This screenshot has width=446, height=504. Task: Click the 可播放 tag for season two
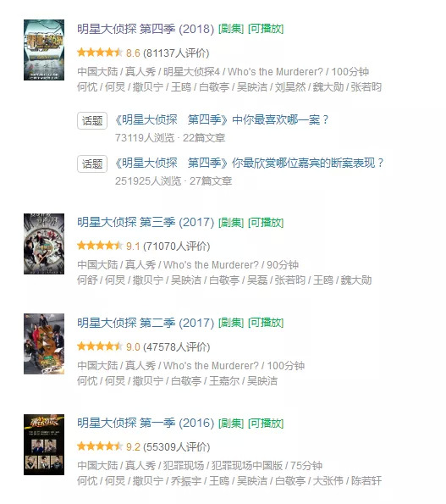(x=266, y=323)
